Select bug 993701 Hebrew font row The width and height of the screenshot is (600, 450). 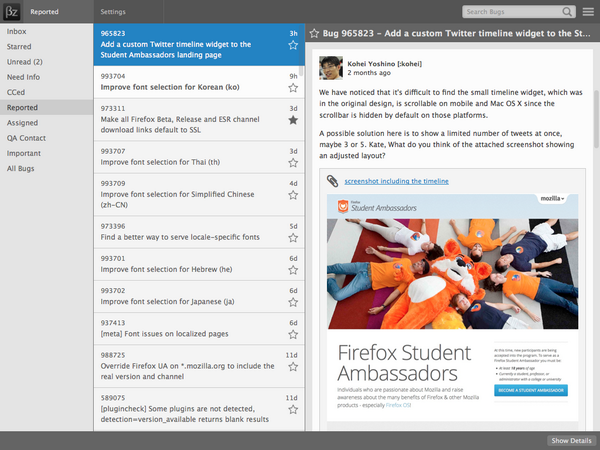pyautogui.click(x=199, y=264)
